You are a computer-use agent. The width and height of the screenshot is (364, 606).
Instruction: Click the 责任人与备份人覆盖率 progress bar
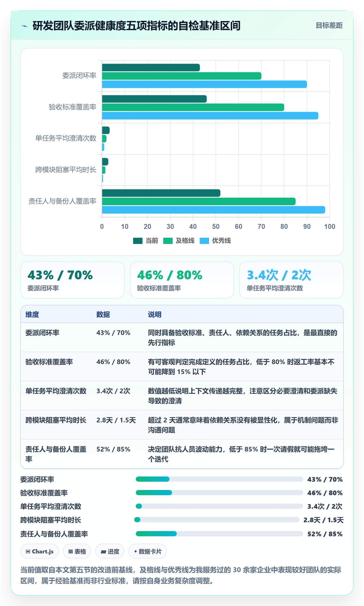tap(219, 534)
